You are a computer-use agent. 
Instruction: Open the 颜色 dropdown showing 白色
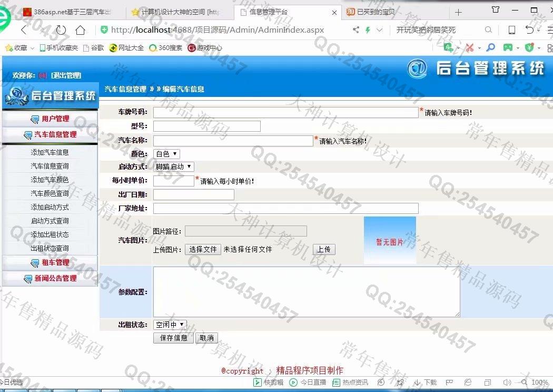tap(166, 154)
